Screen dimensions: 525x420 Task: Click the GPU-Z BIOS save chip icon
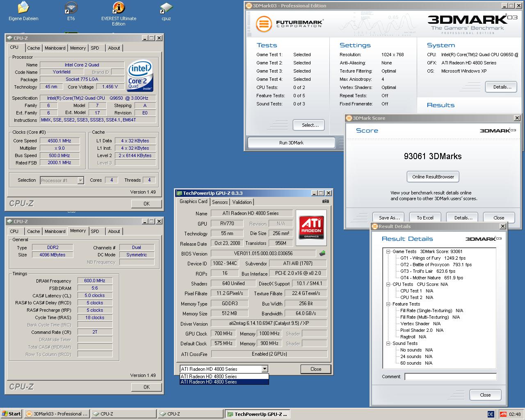tap(323, 253)
